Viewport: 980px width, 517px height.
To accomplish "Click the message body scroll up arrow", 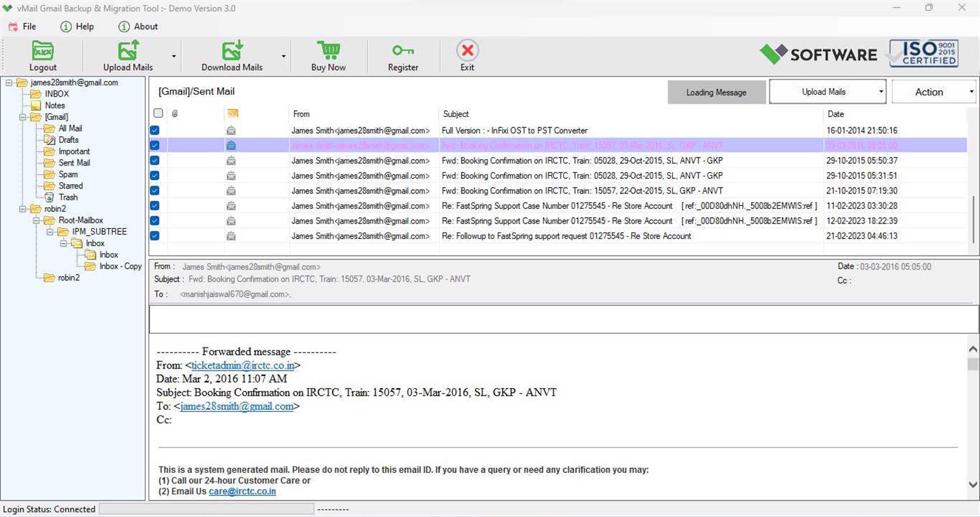I will tap(973, 349).
